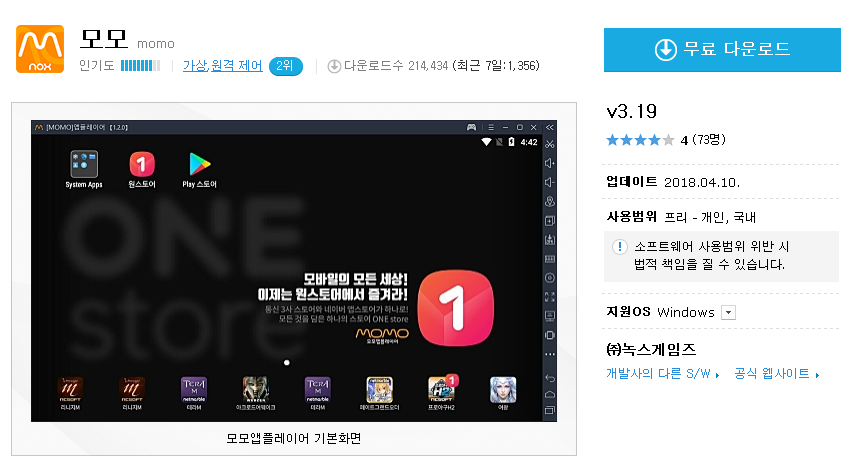Screen dimensions: 851x459
Task: Click the software usage warning notice icon
Action: click(x=620, y=247)
